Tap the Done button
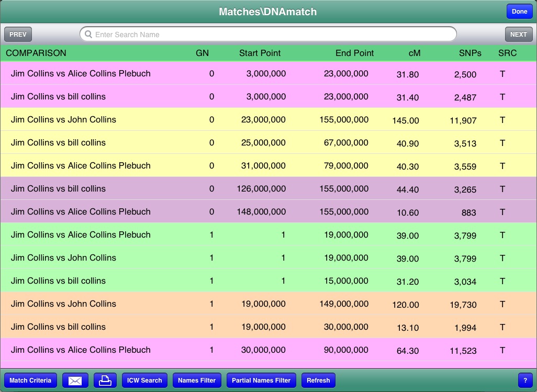Viewport: 537px width, 392px height. [520, 12]
